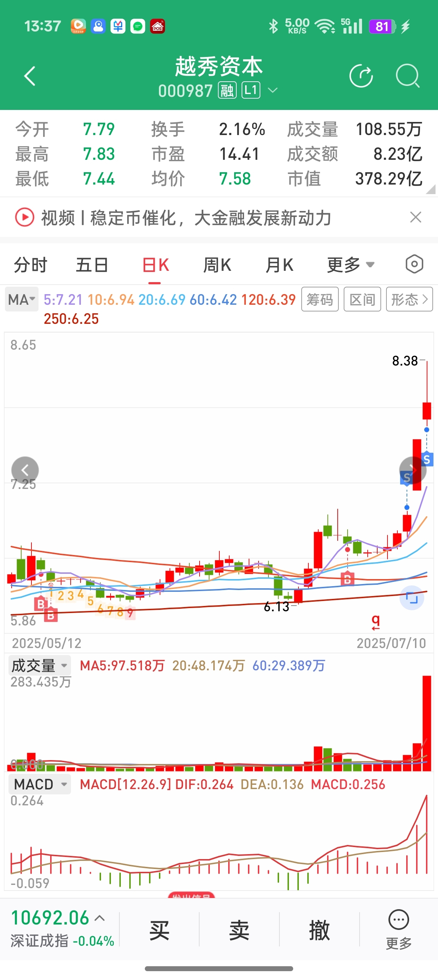Tap the 市值 378.29亿 value
This screenshot has width=438, height=980.
point(389,179)
